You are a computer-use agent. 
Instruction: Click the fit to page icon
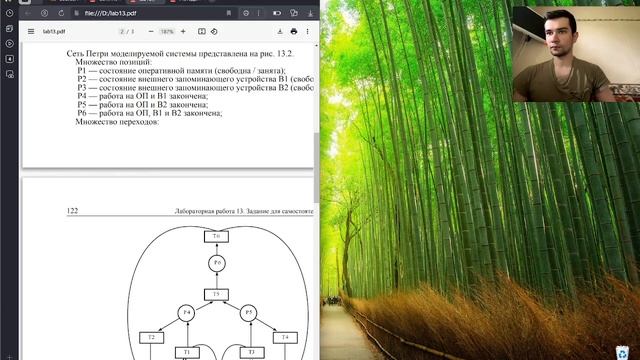[202, 31]
